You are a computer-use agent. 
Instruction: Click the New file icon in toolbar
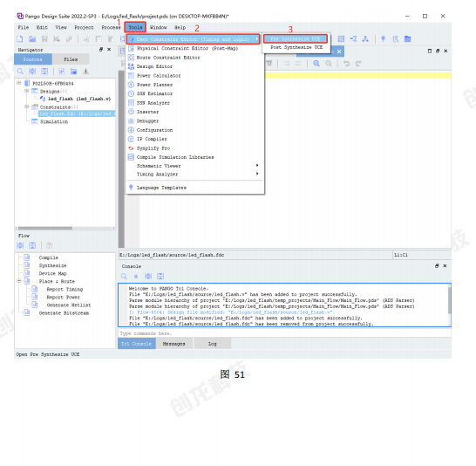click(20, 39)
